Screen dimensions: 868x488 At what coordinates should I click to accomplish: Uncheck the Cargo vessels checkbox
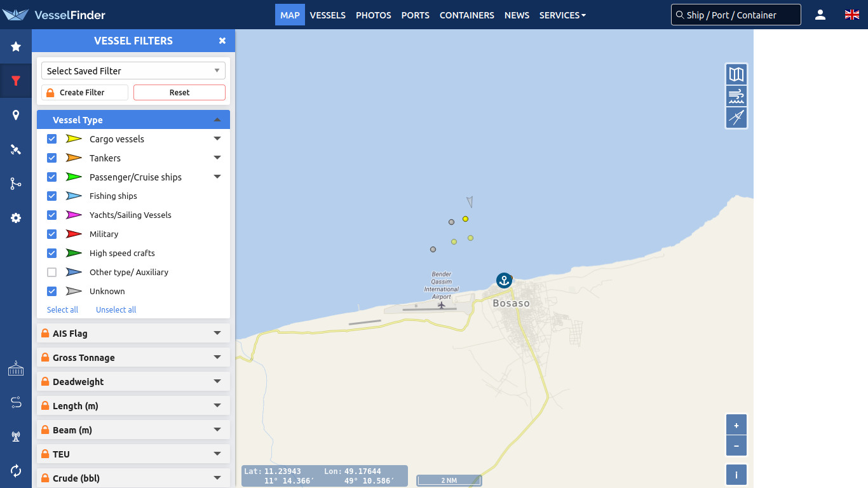(52, 139)
